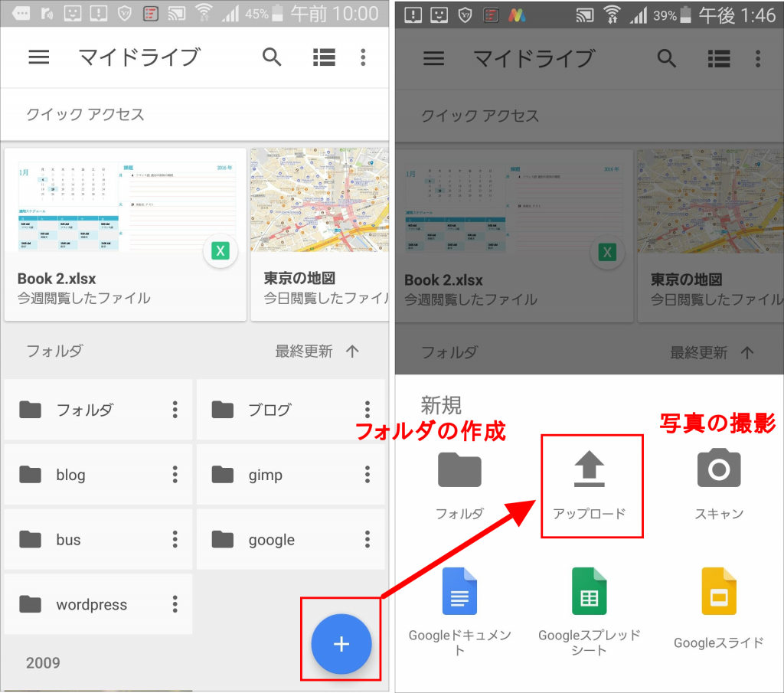Open the navigation drawer with the hamburger menu
The image size is (784, 693).
pos(39,57)
